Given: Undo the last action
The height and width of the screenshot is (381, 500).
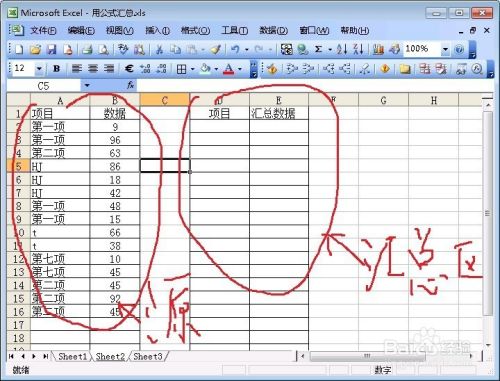Looking at the screenshot, I should (x=235, y=50).
